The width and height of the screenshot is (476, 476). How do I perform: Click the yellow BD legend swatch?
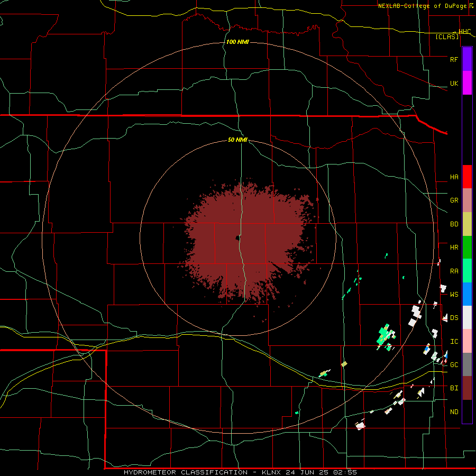(x=467, y=224)
